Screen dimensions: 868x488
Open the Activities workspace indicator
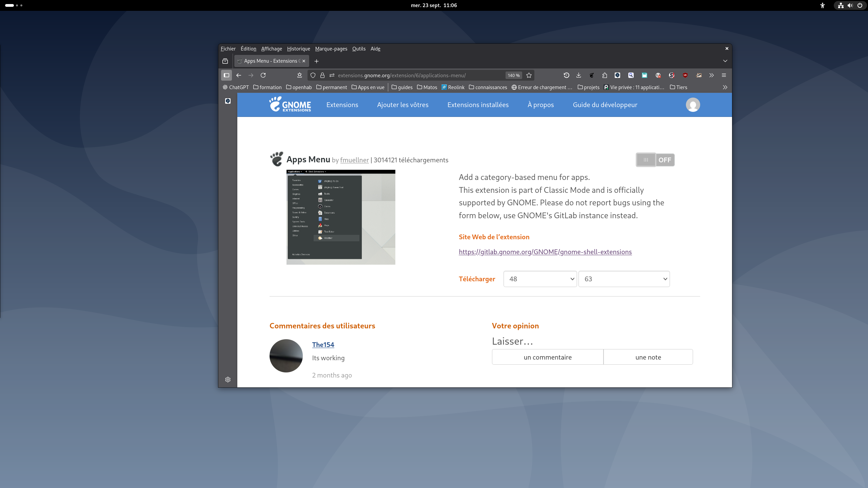tap(14, 5)
